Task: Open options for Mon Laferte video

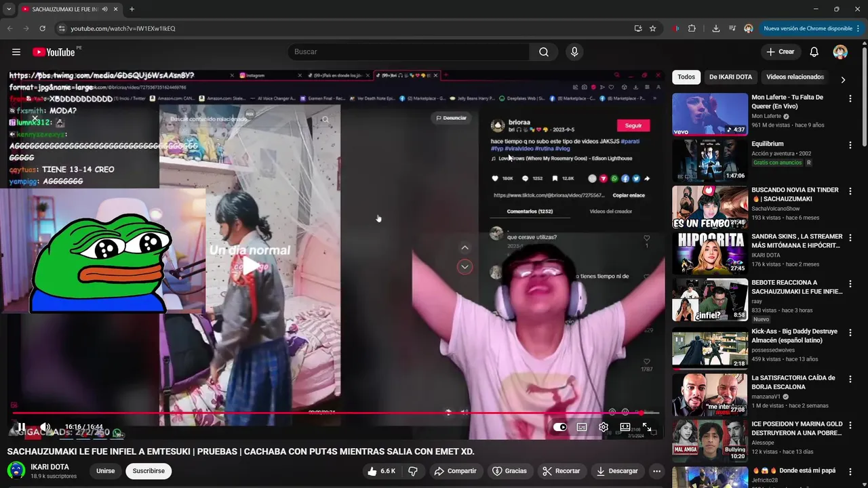Action: coord(850,98)
